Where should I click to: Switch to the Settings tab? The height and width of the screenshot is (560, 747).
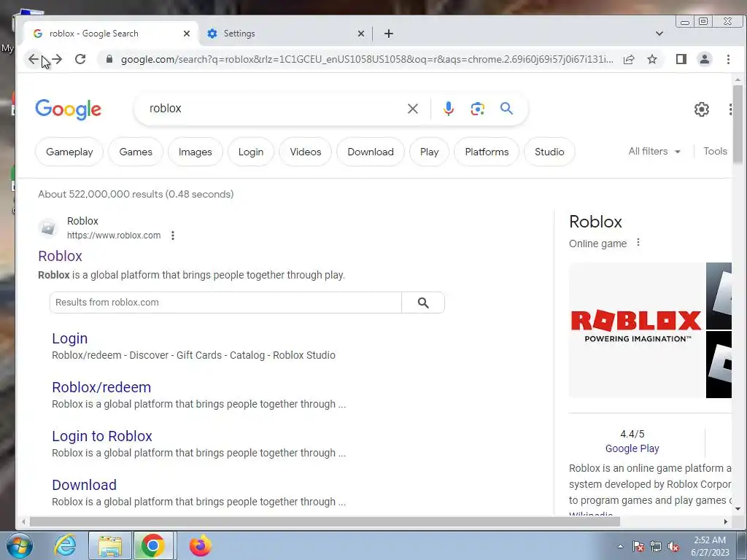pos(286,34)
